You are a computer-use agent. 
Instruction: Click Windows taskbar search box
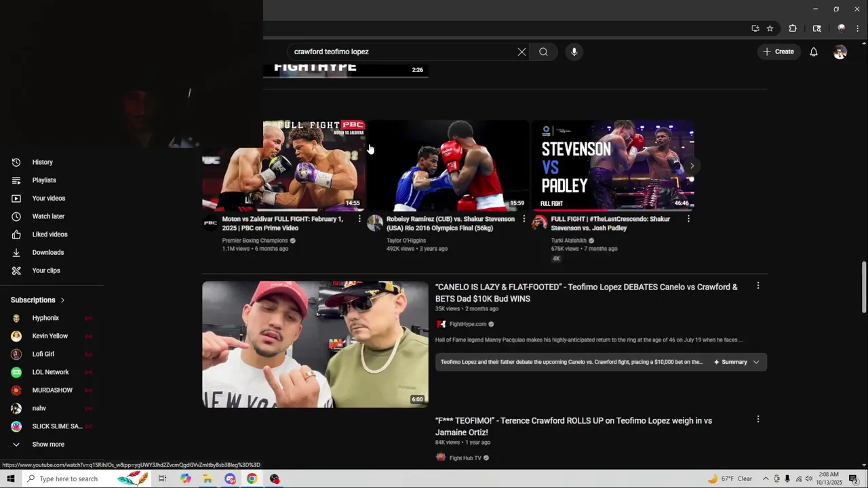coord(87,479)
